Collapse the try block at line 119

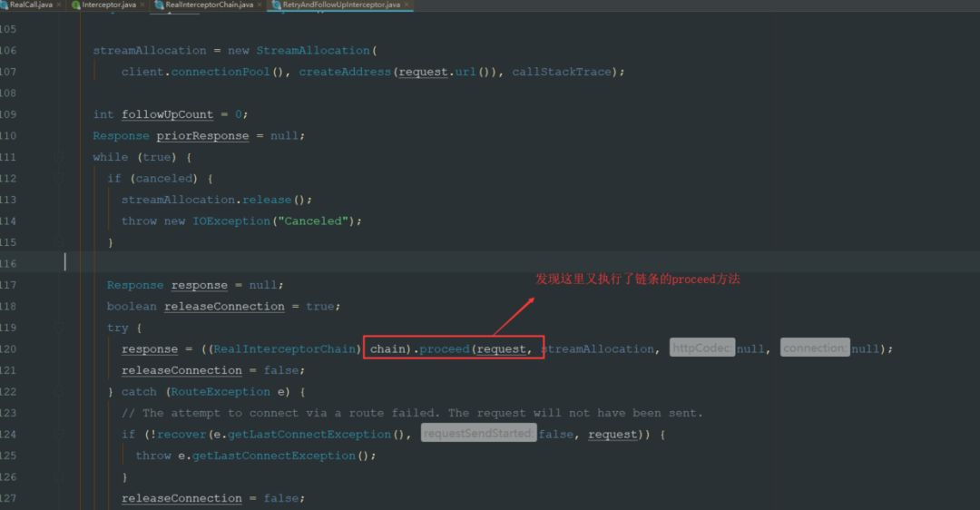click(61, 328)
